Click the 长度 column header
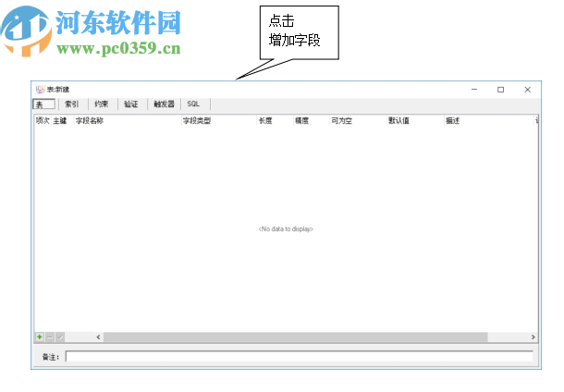Screen dimensions: 564x392 (x=276, y=120)
